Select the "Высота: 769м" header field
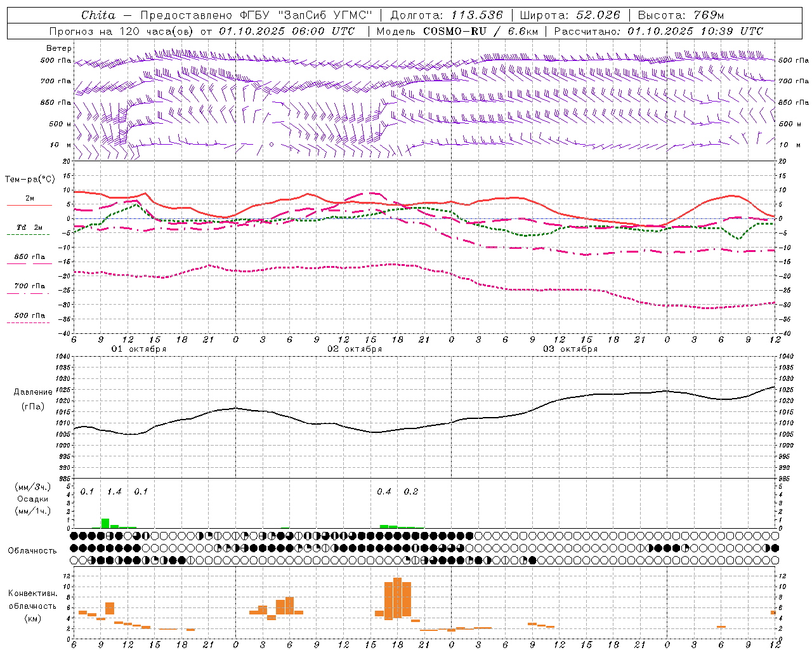Image resolution: width=812 pixels, height=650 pixels. tap(681, 15)
